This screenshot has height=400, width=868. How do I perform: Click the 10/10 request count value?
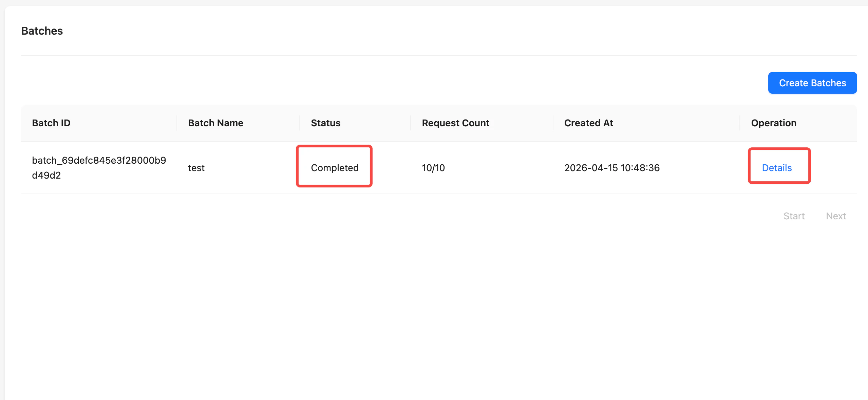[x=433, y=168]
